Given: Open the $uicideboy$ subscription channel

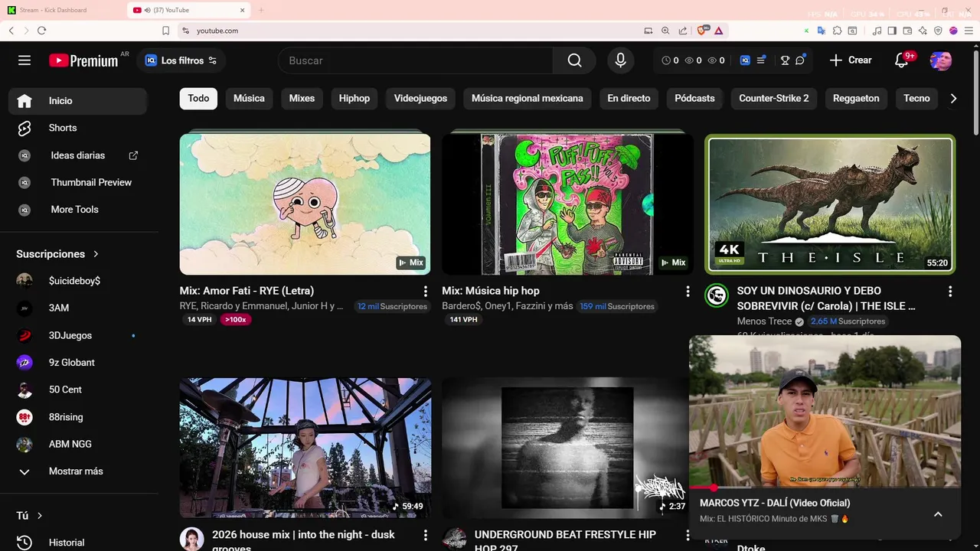Looking at the screenshot, I should tap(77, 281).
